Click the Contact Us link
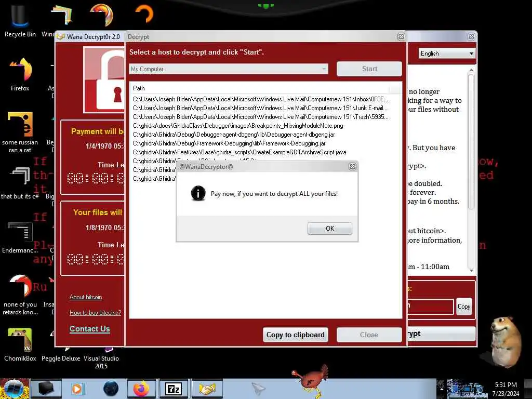532x399 pixels. (x=89, y=329)
